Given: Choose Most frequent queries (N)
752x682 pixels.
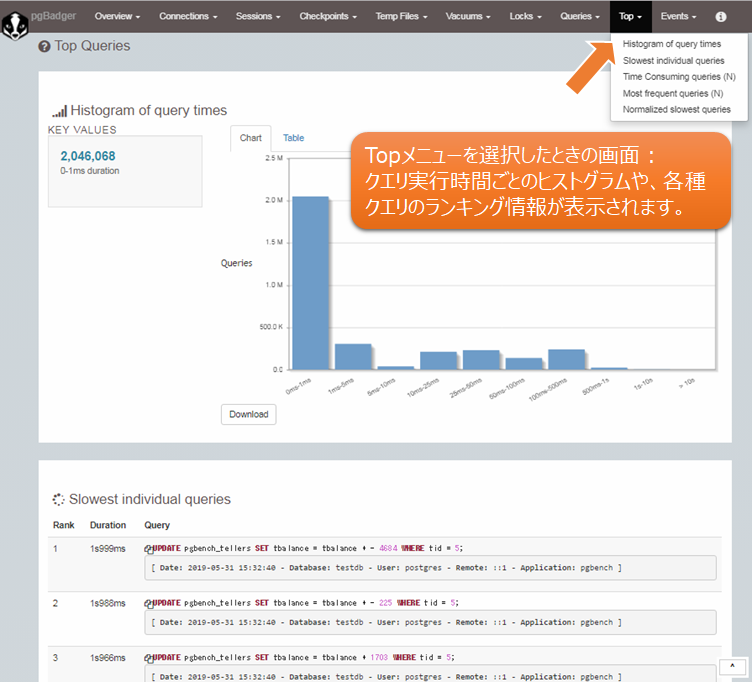Looking at the screenshot, I should coord(672,94).
